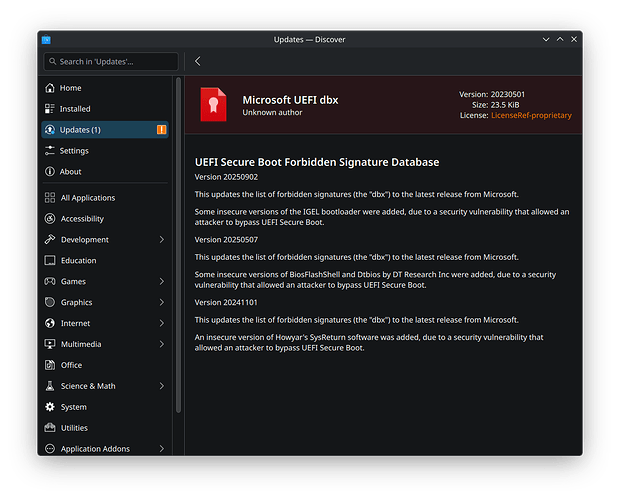Expand the Internet subcategories arrow
619x500 pixels.
(x=162, y=324)
